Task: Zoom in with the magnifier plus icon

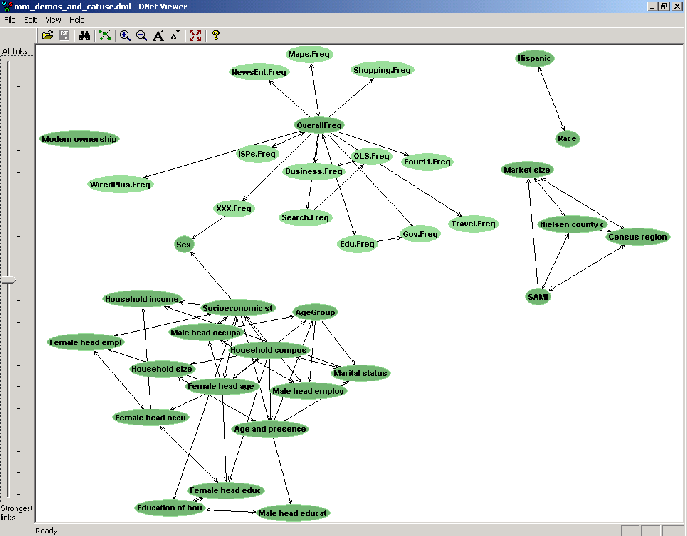Action: 125,35
